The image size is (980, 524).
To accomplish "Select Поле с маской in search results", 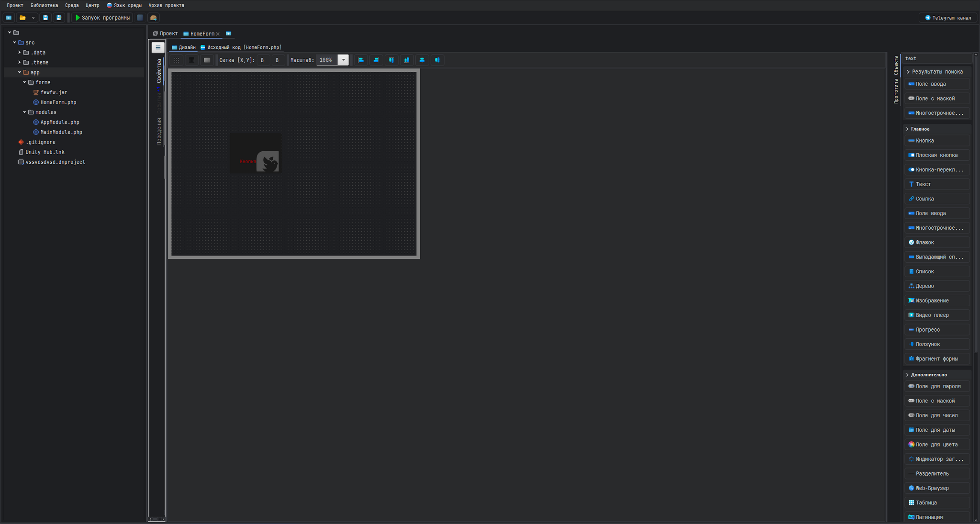I will pyautogui.click(x=937, y=99).
